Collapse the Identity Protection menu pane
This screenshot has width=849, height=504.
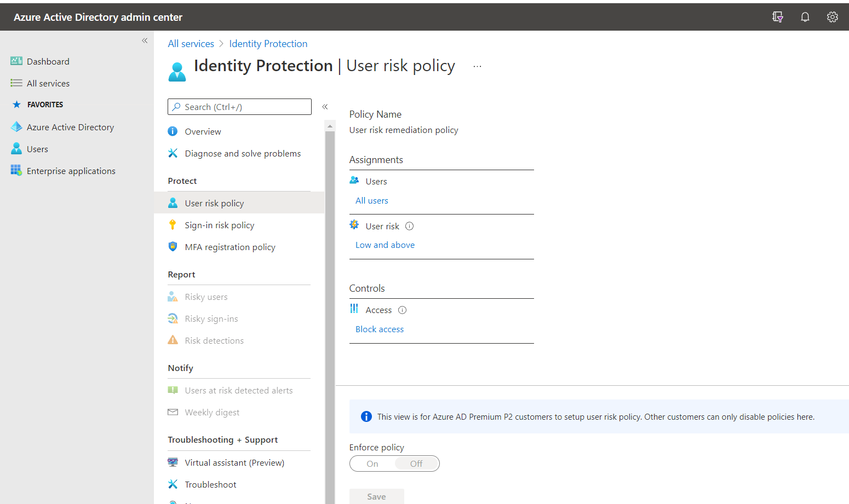point(325,107)
